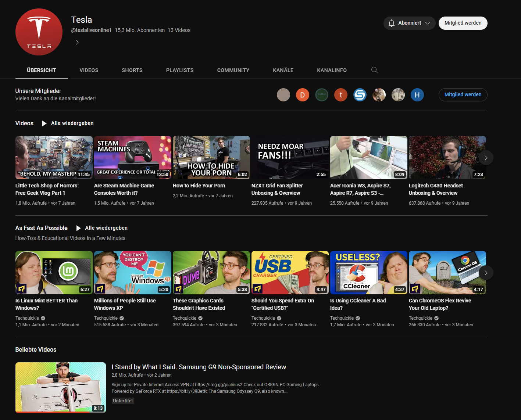
Task: Click verified badge under 'Can ChromeOS Flex' video
Action: point(436,318)
